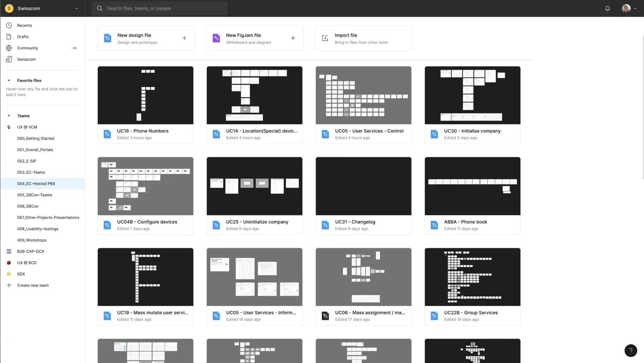Click the Swisscom 'S' workspace logo icon
Viewport: 644px width, 363px height.
coord(9,8)
